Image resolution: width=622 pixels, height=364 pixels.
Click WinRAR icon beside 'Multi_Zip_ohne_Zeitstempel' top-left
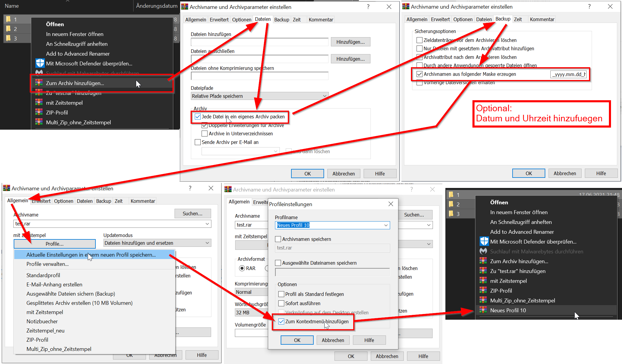39,122
